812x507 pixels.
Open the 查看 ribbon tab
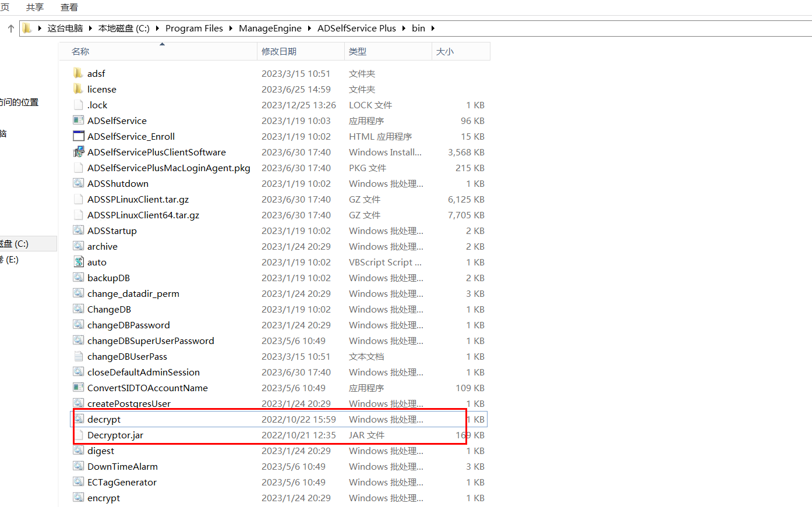coord(69,7)
